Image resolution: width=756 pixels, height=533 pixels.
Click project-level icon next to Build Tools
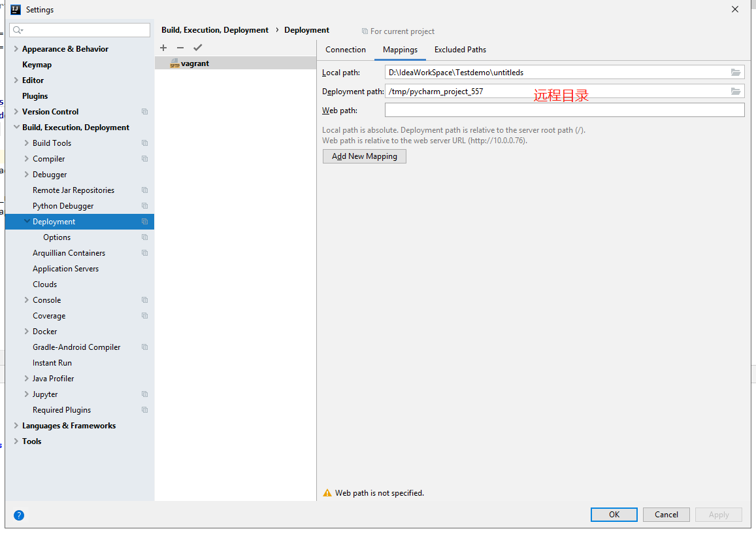click(x=144, y=143)
